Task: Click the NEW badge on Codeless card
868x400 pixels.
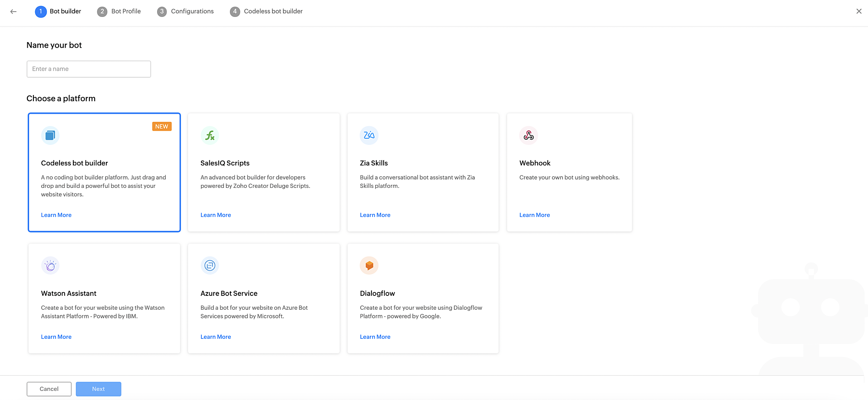Action: click(162, 126)
